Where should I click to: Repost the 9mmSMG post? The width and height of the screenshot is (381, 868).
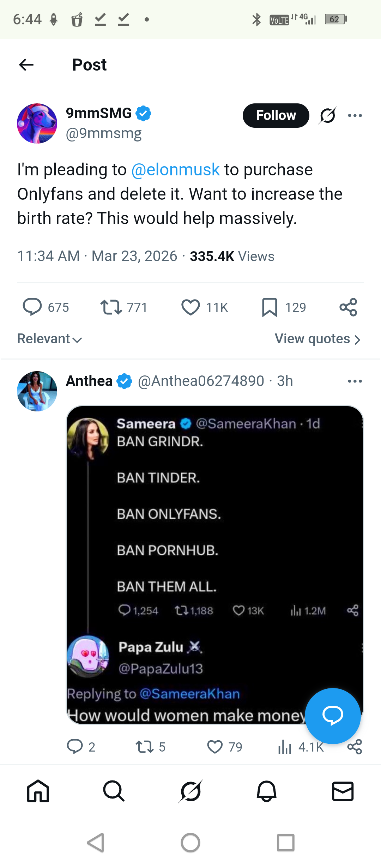111,307
